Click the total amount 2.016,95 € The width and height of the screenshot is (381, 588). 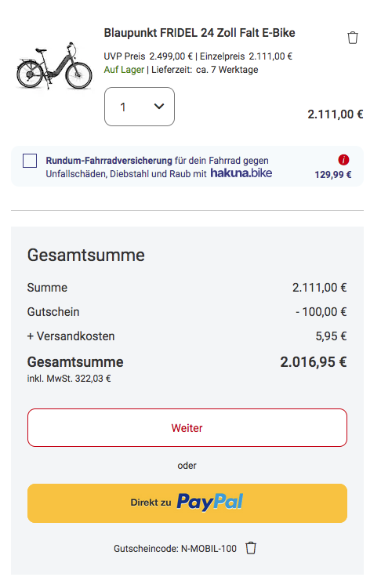314,362
